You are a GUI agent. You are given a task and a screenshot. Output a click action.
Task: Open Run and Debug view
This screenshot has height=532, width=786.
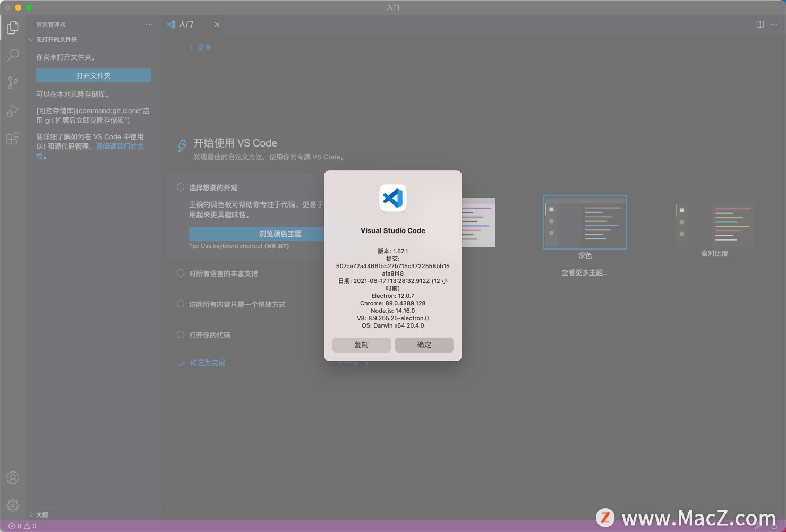[x=13, y=110]
